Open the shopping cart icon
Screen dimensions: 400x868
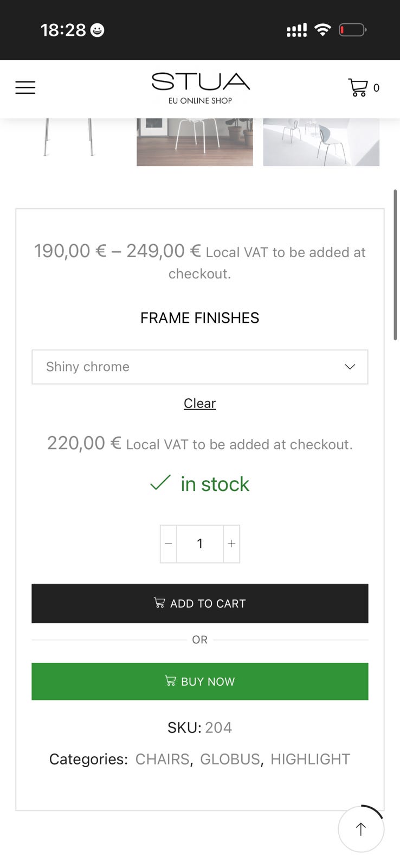click(358, 87)
